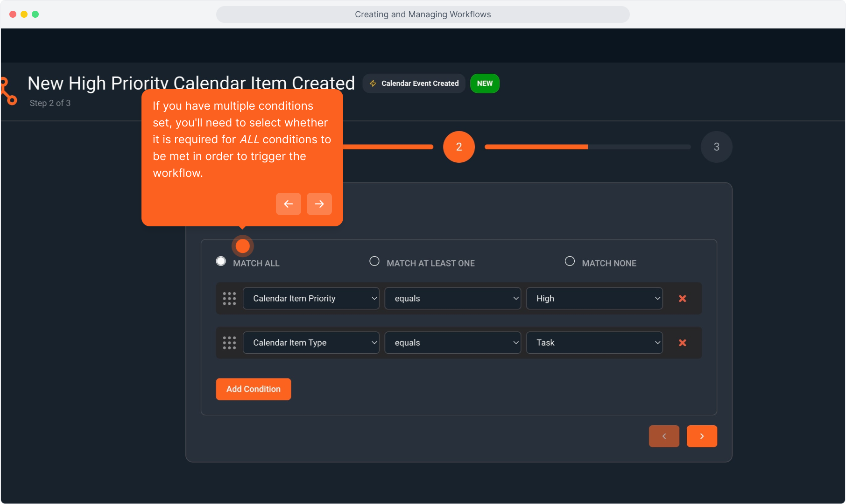The image size is (846, 504).
Task: Open the Task value dropdown
Action: [x=594, y=343]
